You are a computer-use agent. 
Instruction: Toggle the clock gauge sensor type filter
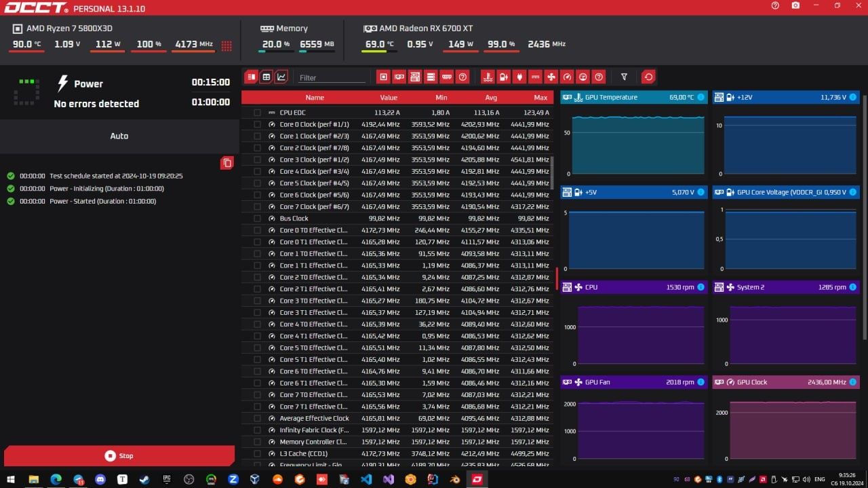pos(568,77)
